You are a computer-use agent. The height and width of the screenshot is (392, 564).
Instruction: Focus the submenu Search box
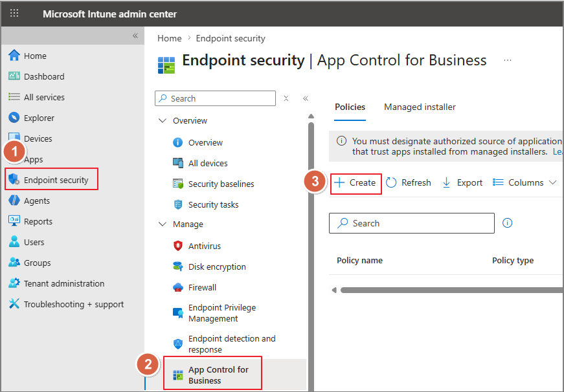pos(215,98)
